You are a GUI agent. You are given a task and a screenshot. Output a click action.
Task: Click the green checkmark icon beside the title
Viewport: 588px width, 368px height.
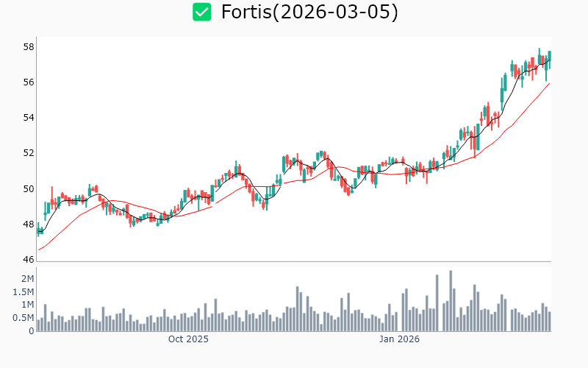click(x=201, y=12)
